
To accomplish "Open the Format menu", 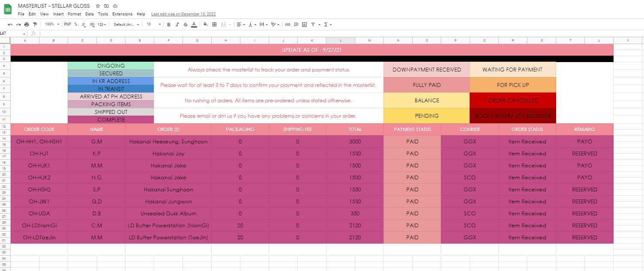I will (74, 14).
